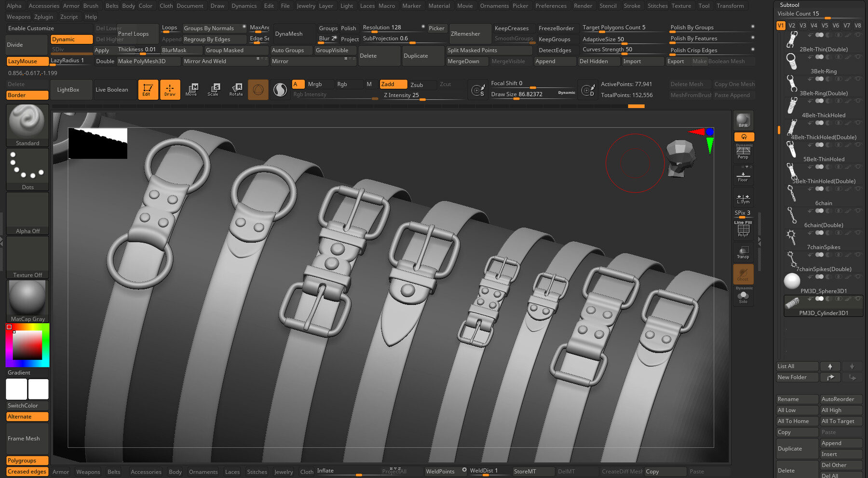
Task: Open the Material palette menu
Action: [x=439, y=6]
